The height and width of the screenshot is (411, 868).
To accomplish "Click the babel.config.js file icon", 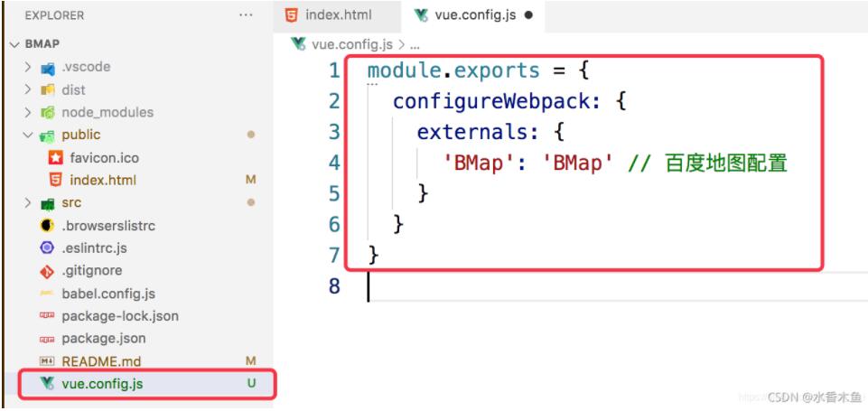I will coord(48,294).
